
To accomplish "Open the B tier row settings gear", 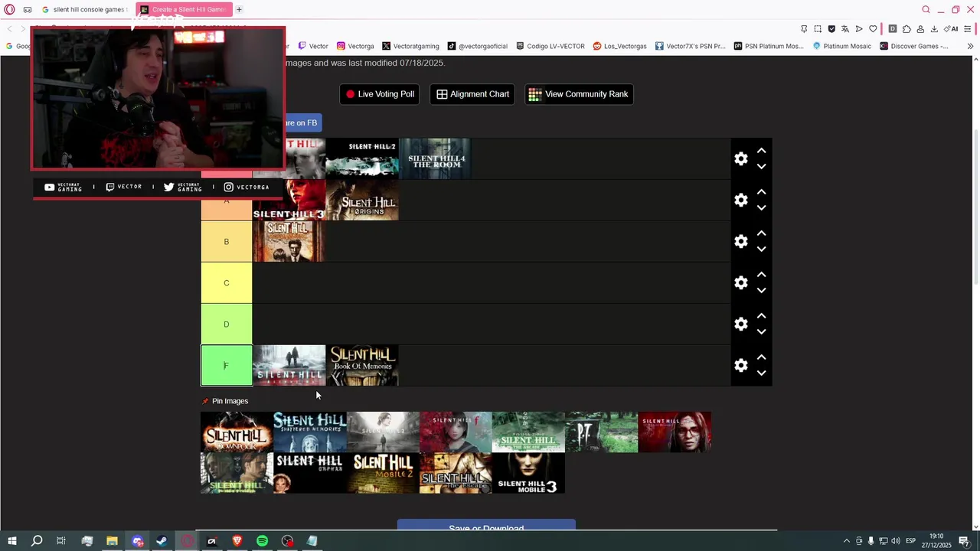I will 740,241.
